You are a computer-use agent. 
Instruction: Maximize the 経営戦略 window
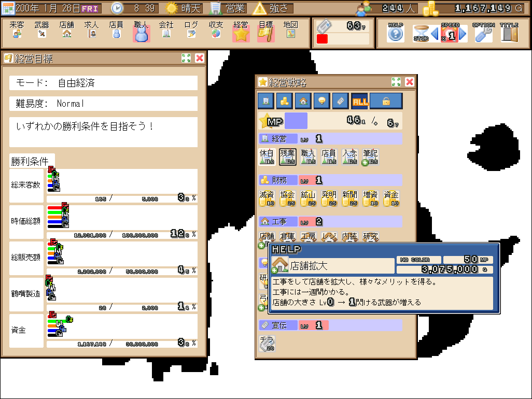click(x=396, y=82)
